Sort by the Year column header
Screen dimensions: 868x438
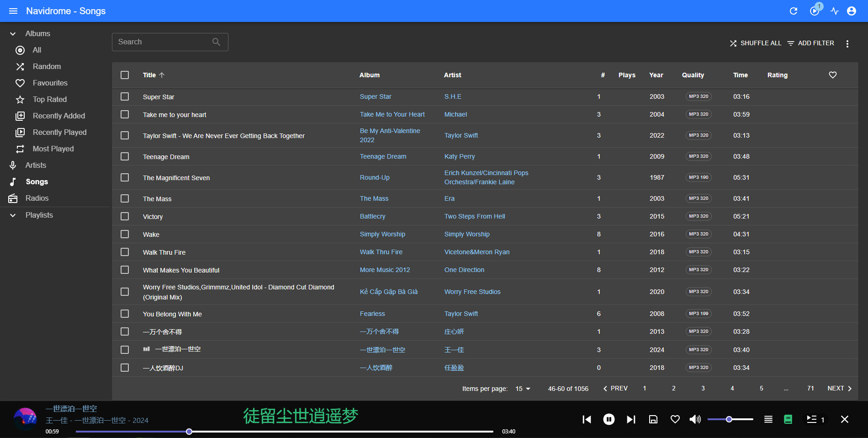[x=656, y=75]
